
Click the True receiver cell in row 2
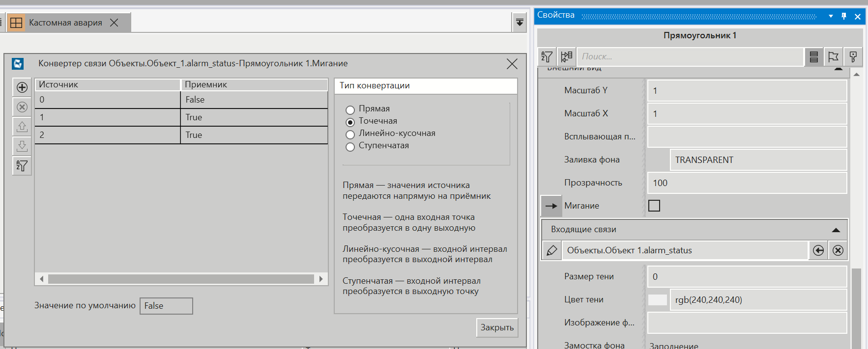pos(254,135)
